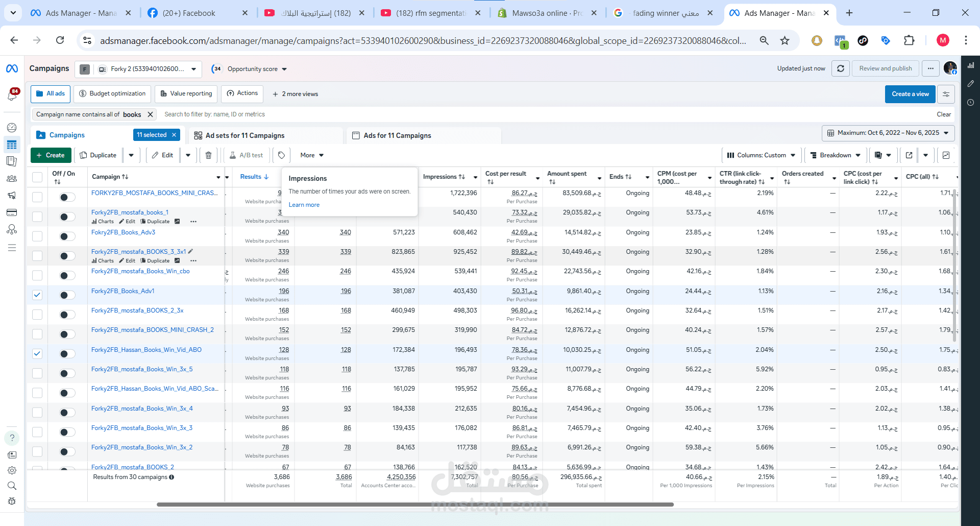Open the three-dots menu beside Review and publish

point(930,68)
